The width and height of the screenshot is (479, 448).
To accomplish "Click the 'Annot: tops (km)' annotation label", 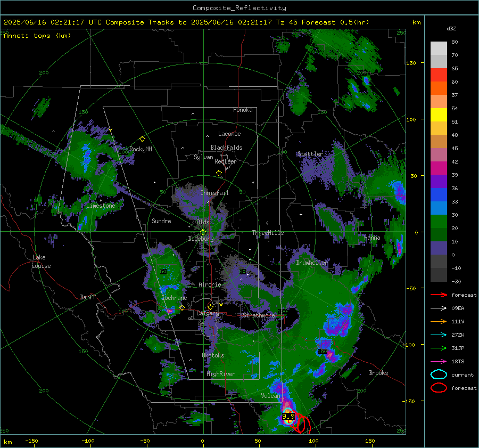I will point(37,36).
